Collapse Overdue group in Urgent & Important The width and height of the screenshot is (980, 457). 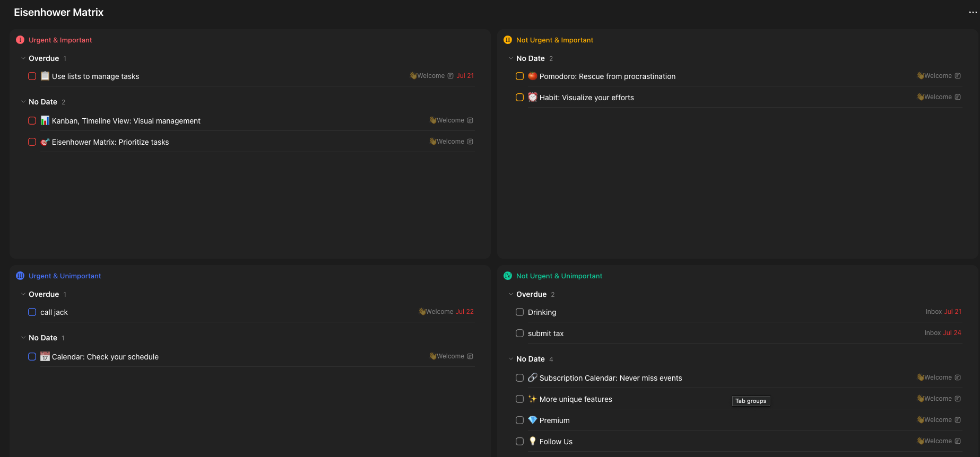pos(23,58)
